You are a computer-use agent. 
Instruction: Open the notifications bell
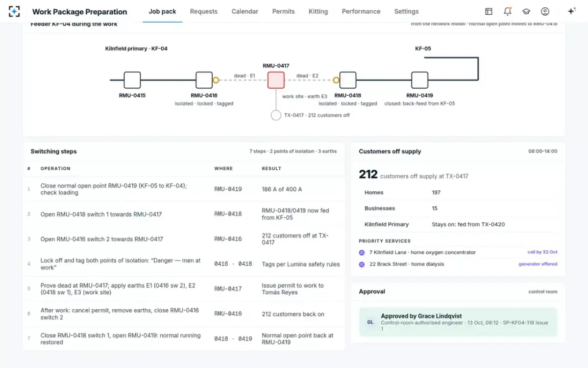coord(507,11)
